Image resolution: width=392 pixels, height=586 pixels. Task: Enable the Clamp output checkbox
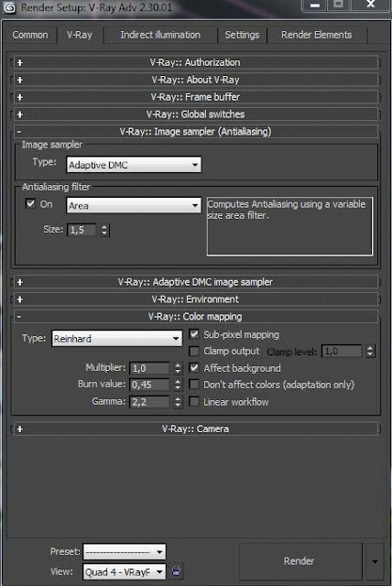(194, 351)
